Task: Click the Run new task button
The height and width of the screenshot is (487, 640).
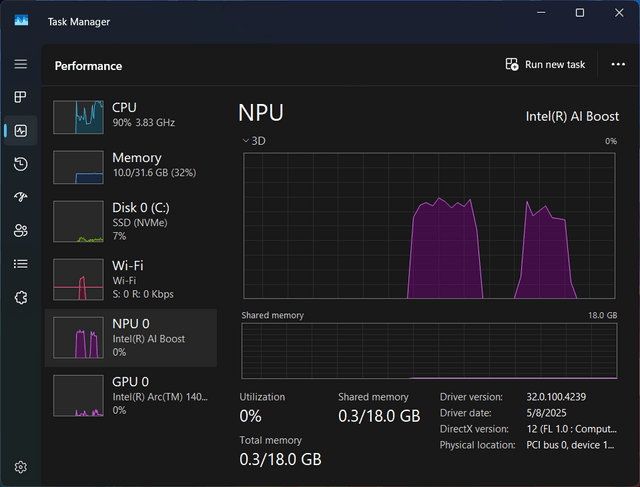Action: pos(545,64)
